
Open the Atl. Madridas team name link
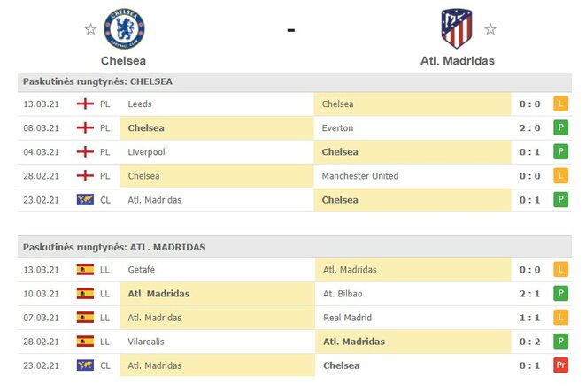tap(457, 61)
